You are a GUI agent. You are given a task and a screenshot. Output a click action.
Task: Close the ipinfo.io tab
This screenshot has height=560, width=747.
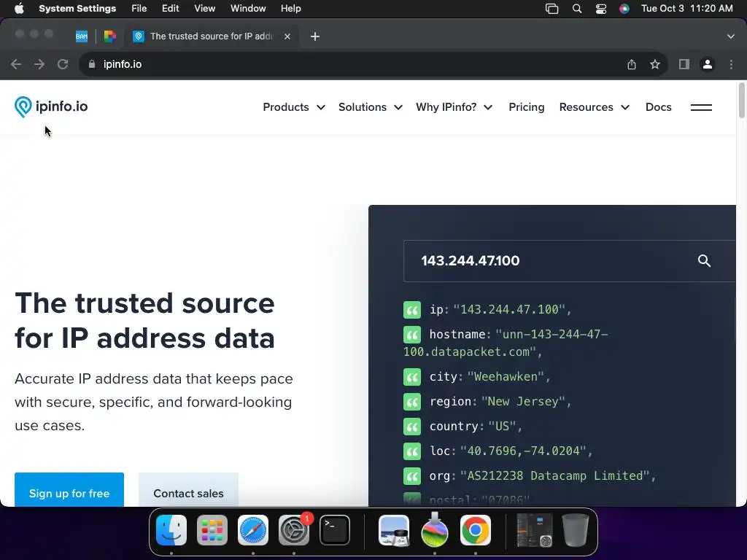(287, 36)
